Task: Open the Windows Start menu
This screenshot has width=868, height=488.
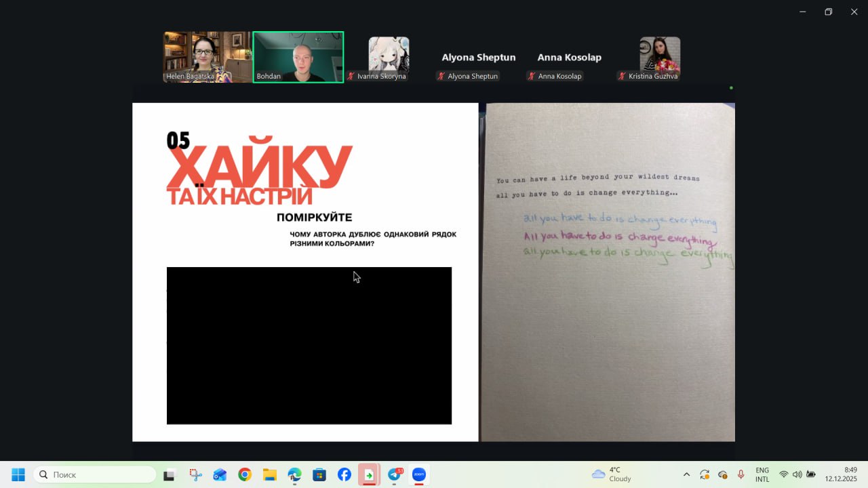Action: (18, 474)
